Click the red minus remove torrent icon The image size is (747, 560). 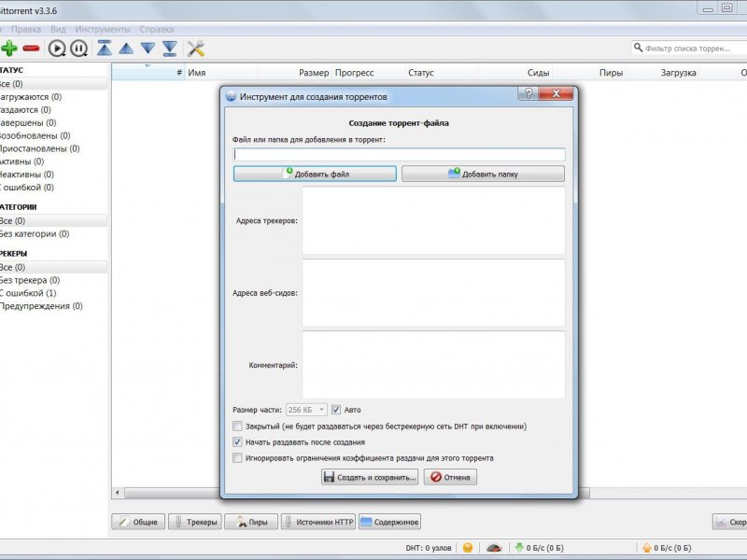(31, 49)
